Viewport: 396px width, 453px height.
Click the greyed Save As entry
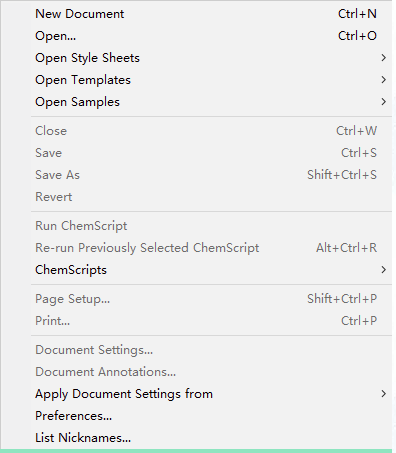pyautogui.click(x=211, y=175)
